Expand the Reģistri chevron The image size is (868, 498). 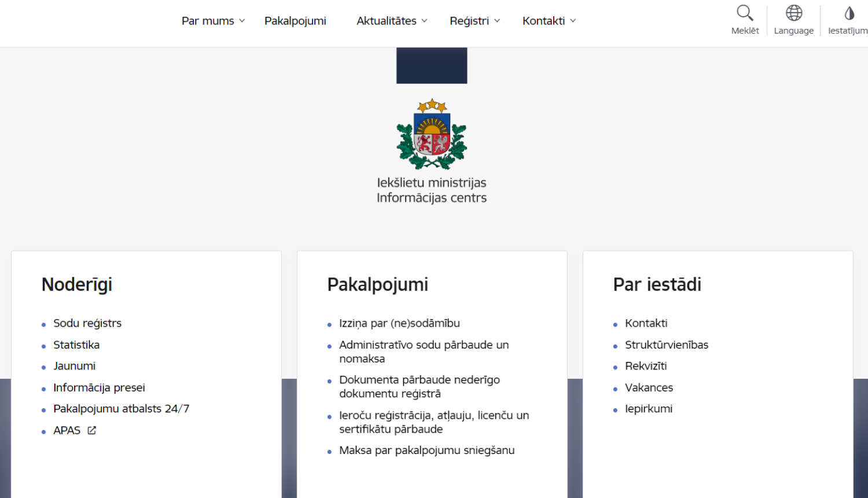click(496, 21)
